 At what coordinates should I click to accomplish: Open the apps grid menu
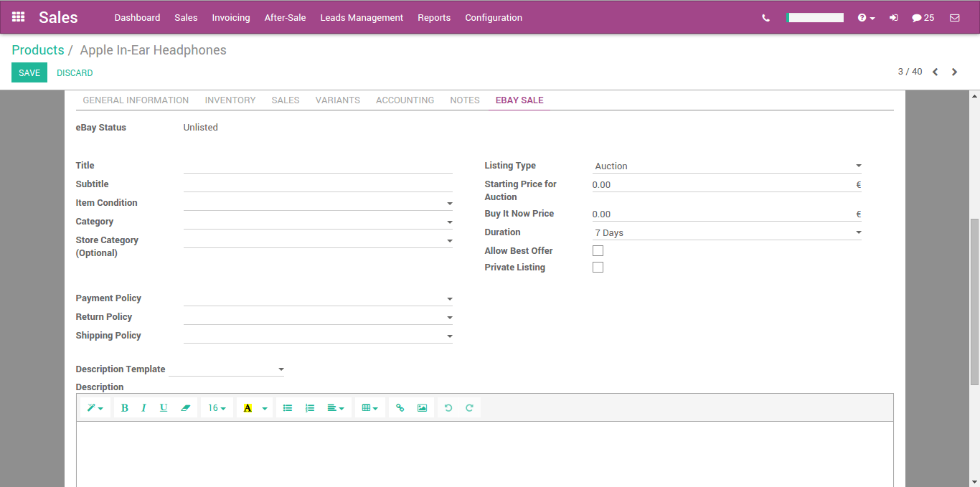(18, 16)
